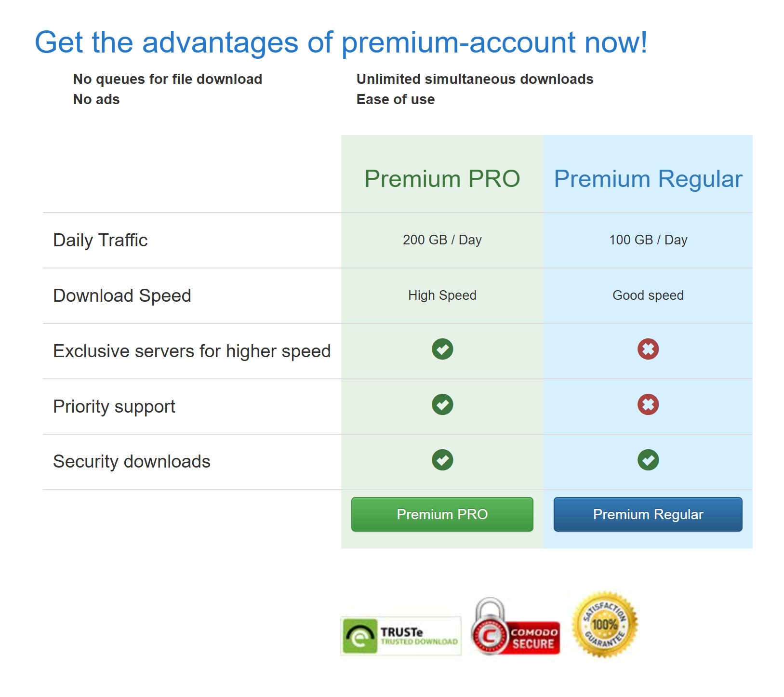Click the Premium Regular column heading

pos(648,179)
